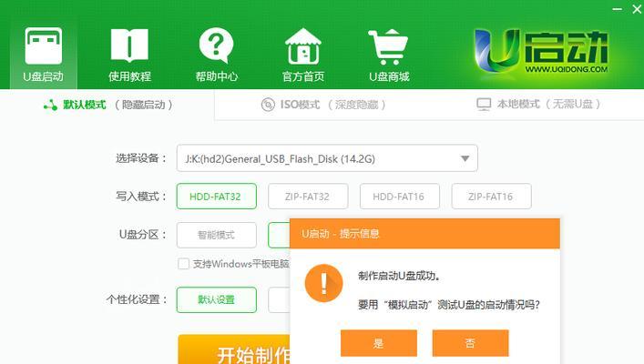Open the U盘启动 toolbar icon

tap(43, 54)
